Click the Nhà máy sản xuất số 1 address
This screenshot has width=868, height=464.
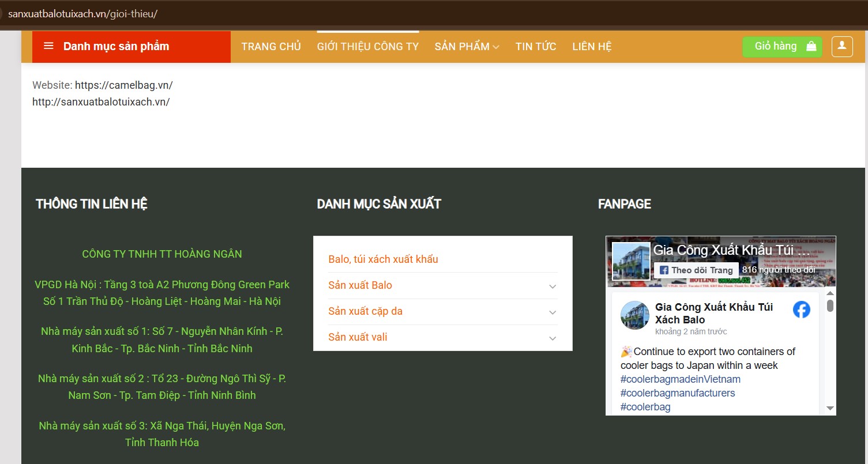tap(162, 340)
